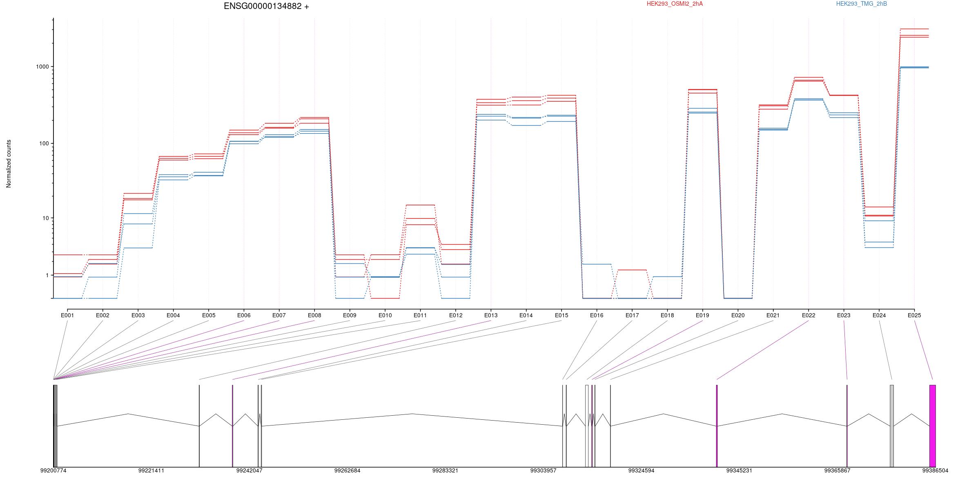Click the large magenta exon block E025
Screen dimensions: 980x490
933,426
